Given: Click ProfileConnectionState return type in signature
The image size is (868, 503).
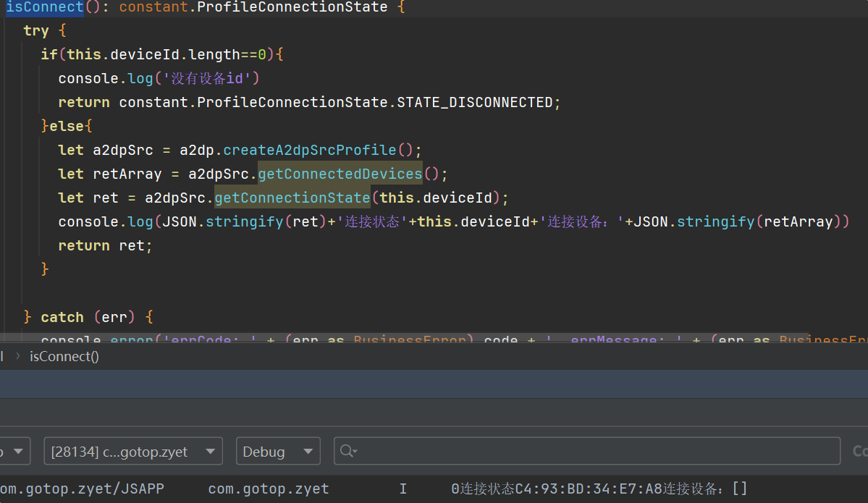Looking at the screenshot, I should point(292,7).
